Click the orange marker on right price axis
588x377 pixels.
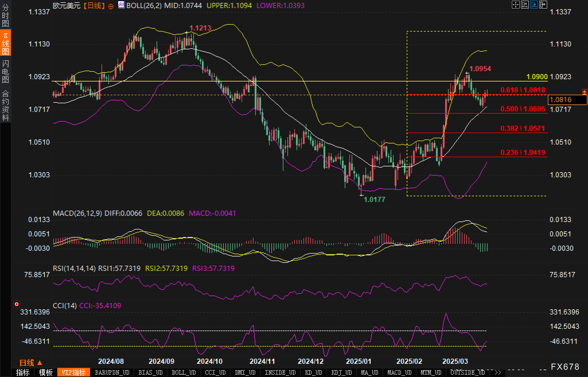(584, 92)
